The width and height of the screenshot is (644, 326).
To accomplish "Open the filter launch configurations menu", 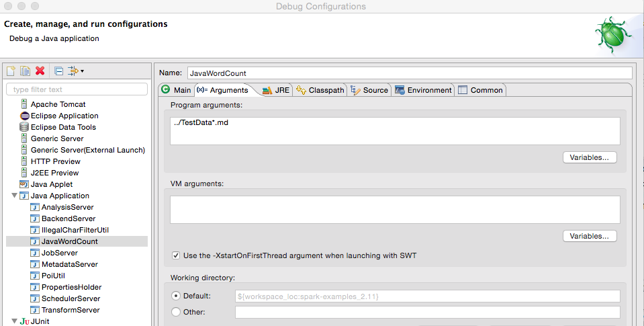I will pos(76,71).
